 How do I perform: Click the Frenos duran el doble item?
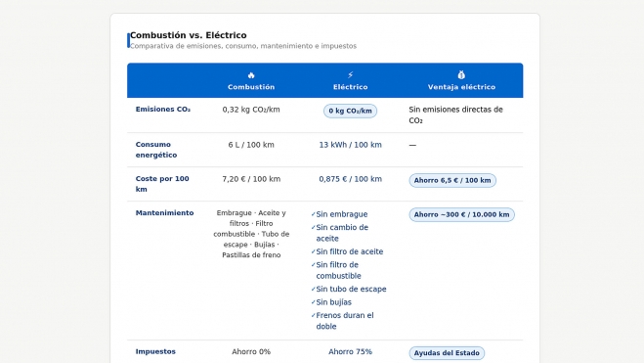[343, 321]
